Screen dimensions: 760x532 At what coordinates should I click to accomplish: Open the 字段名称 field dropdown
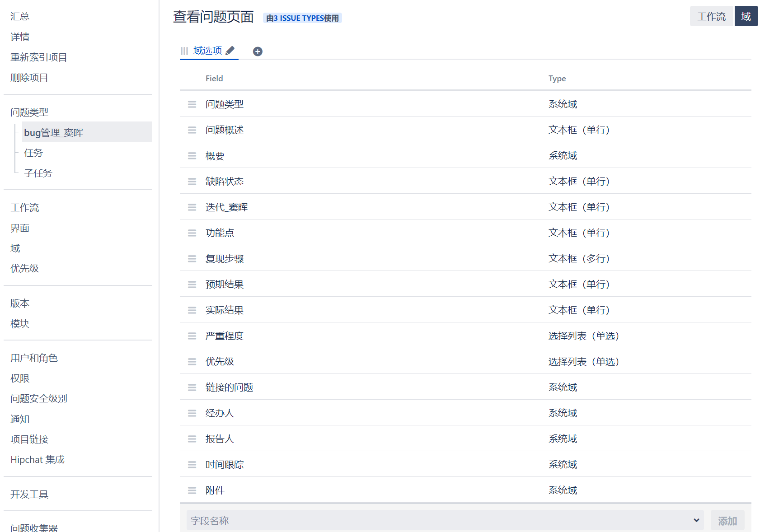tap(445, 520)
